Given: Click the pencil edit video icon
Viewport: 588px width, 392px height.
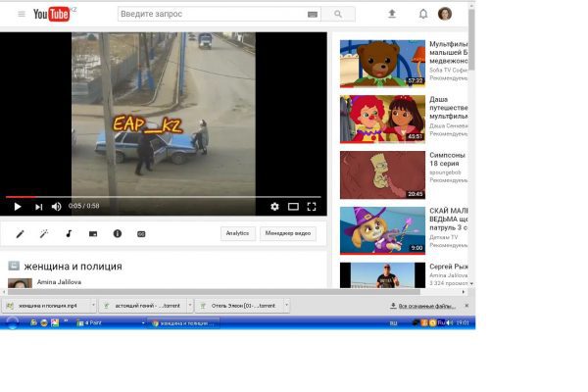Looking at the screenshot, I should (x=20, y=234).
